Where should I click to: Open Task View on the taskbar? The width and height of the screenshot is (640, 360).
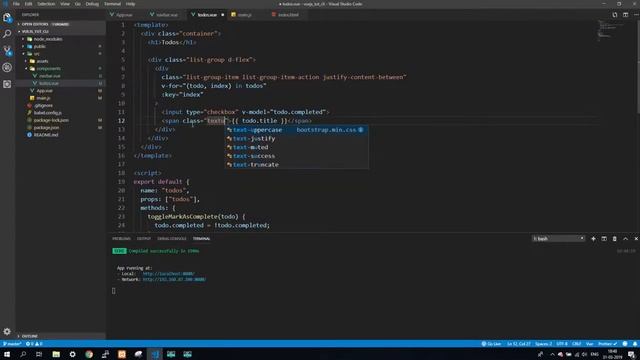[x=39, y=354]
